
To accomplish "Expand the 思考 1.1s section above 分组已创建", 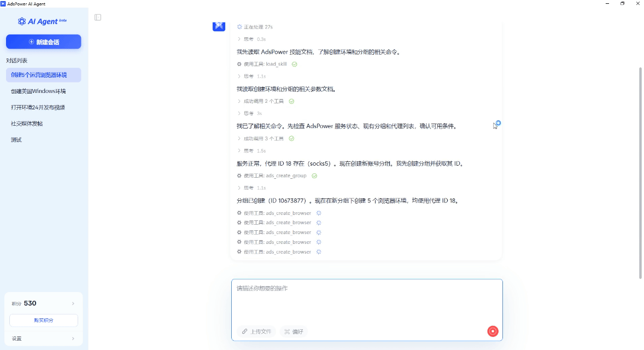I will (x=251, y=188).
